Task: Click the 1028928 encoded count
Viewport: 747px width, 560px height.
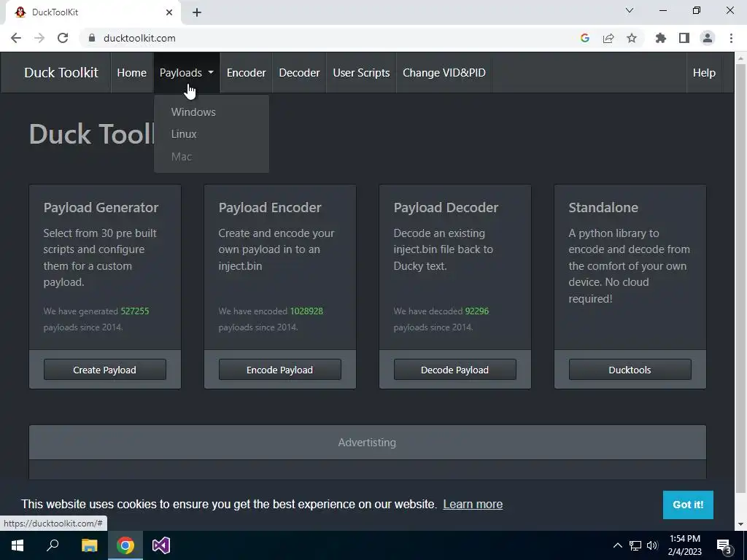Action: click(306, 311)
